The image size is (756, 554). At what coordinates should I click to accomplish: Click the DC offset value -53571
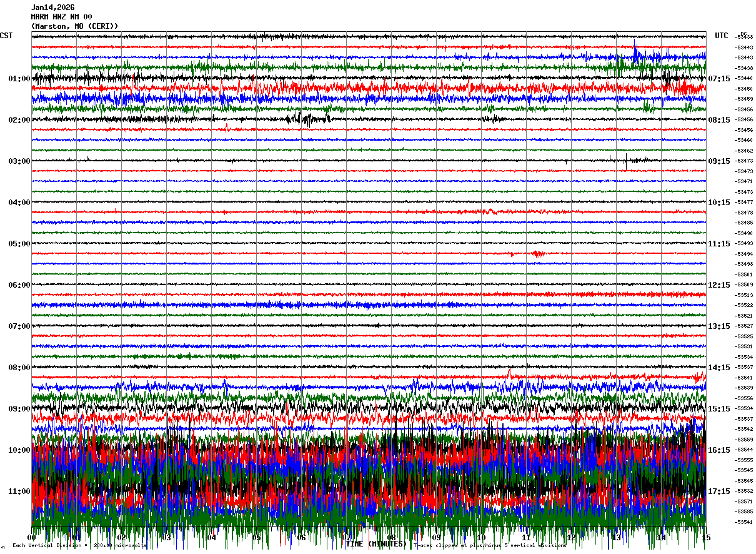pos(744,501)
